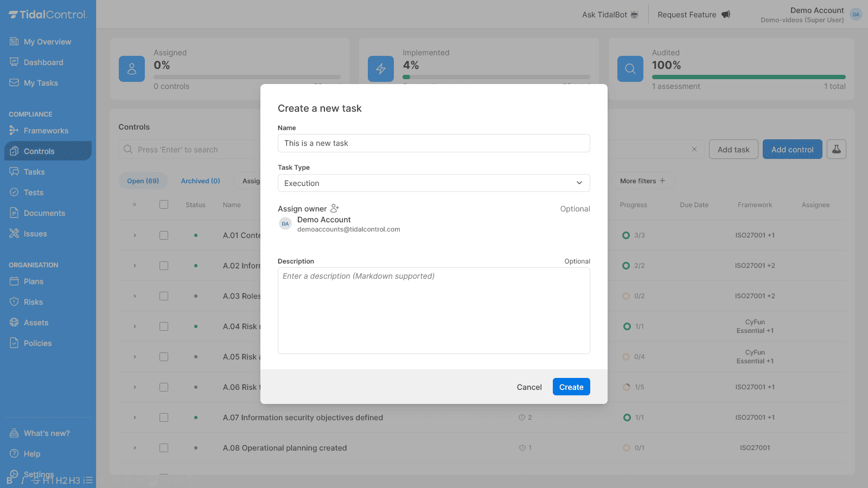This screenshot has width=868, height=488.
Task: Open Ask TidalBot using its robot icon
Action: coord(634,15)
